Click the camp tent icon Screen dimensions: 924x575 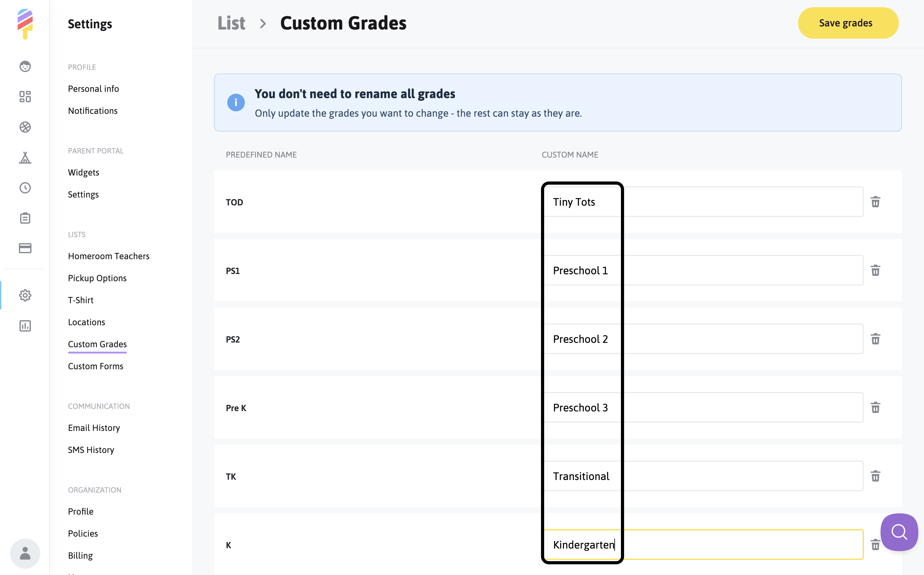[25, 158]
